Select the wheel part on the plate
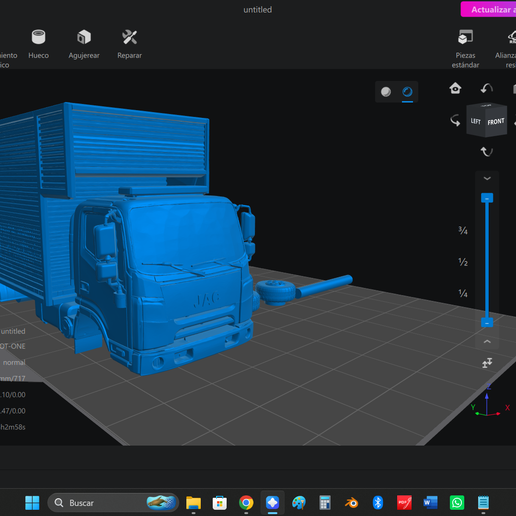This screenshot has height=516, width=516. pos(276,293)
